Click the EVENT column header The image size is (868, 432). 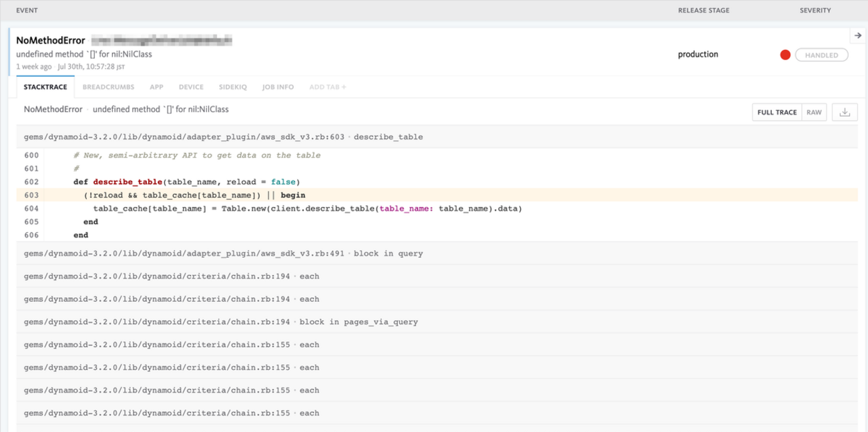click(26, 10)
